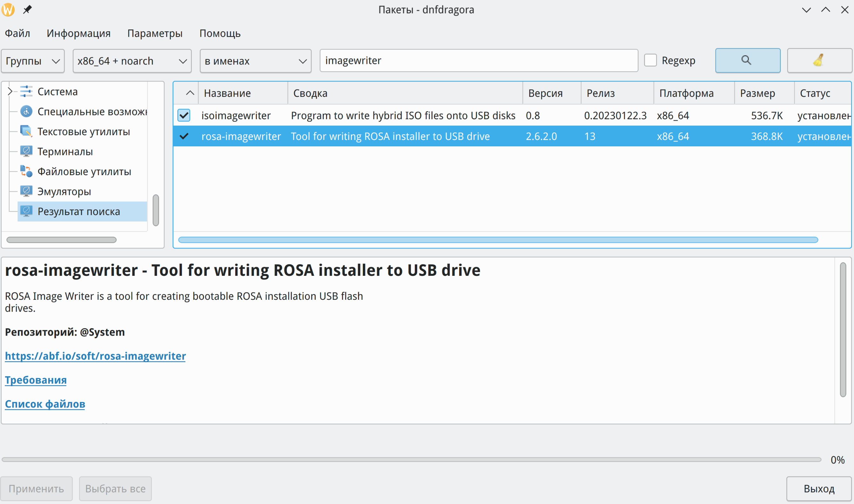Click the Текстовые утилиты group icon
Screen dimensions: 854x504
tap(26, 131)
